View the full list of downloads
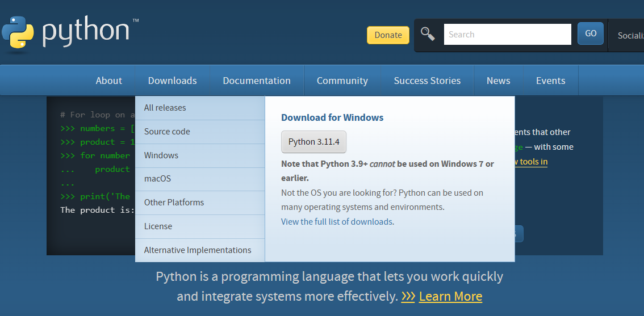Screen dimensions: 644x316 [x=337, y=222]
